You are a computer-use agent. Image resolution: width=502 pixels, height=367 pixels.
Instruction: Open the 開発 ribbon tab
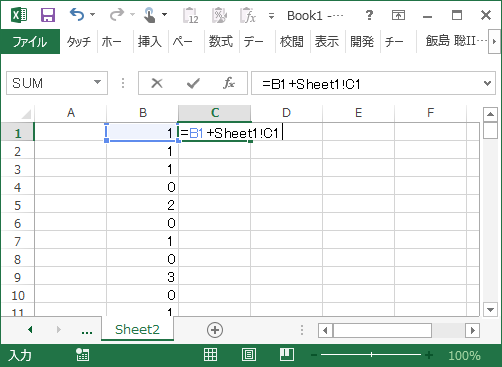362,42
